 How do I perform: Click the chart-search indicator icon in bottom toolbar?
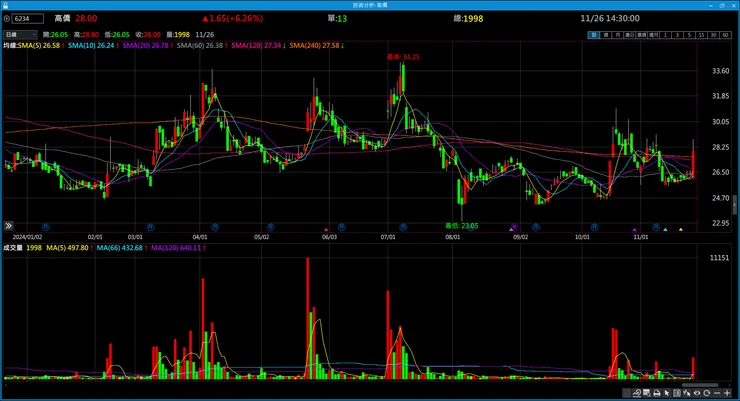(x=637, y=393)
